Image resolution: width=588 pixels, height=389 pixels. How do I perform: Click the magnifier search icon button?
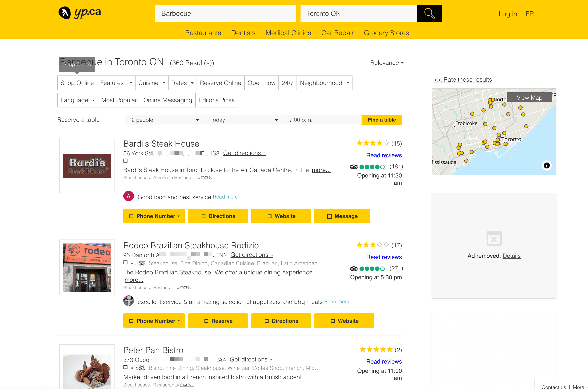pyautogui.click(x=429, y=13)
